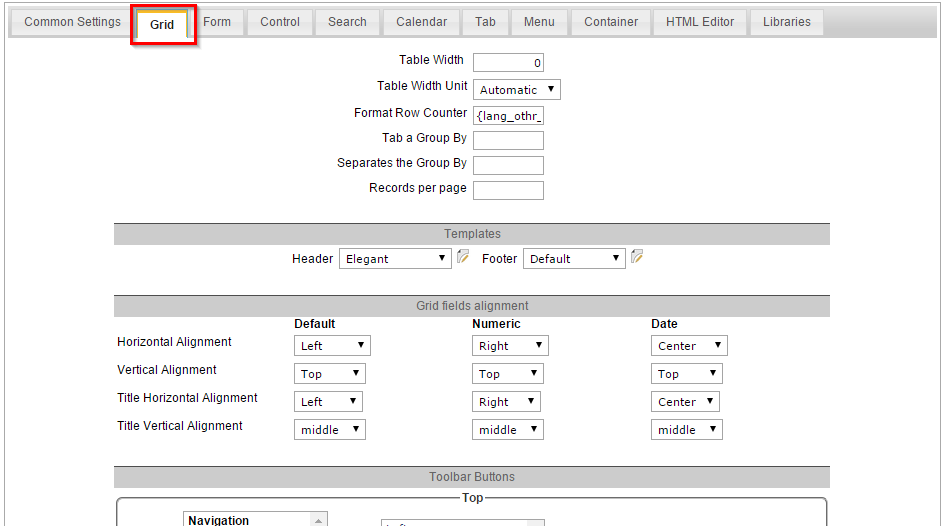Viewport: 947px width, 526px height.
Task: Open the Calendar tab
Action: [421, 22]
